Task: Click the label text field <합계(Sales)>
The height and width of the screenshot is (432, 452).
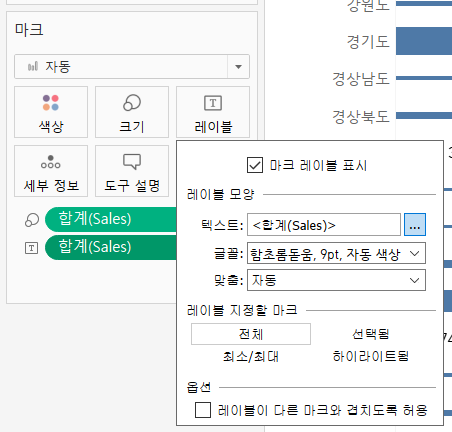Action: click(324, 225)
